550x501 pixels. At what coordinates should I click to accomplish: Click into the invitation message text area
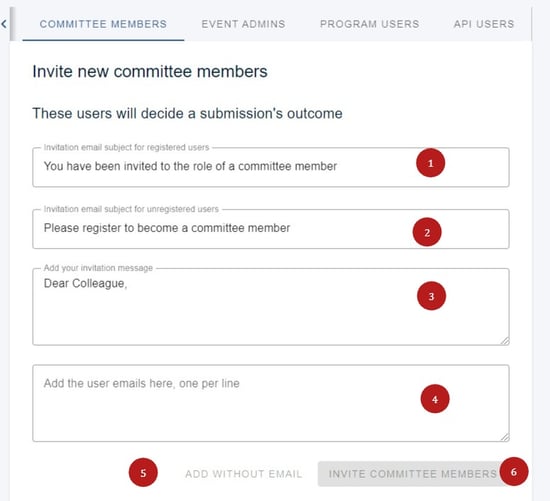pos(271,307)
